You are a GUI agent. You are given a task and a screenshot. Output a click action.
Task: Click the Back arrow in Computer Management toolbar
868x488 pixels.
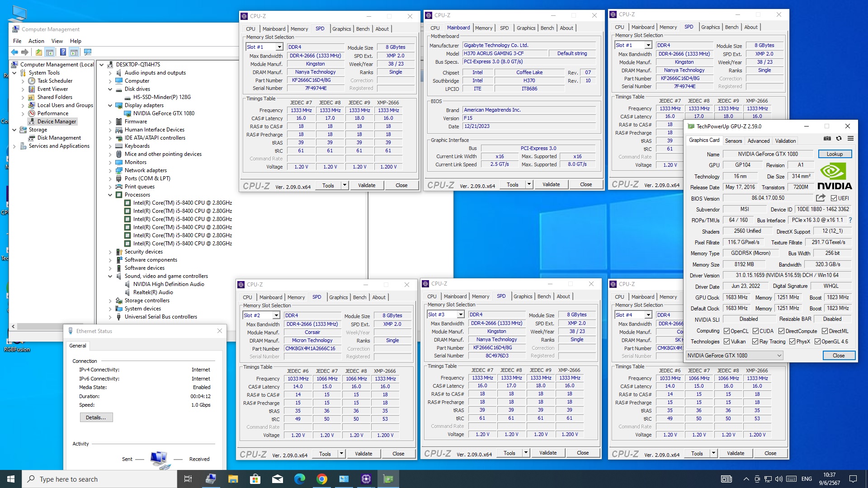(14, 52)
